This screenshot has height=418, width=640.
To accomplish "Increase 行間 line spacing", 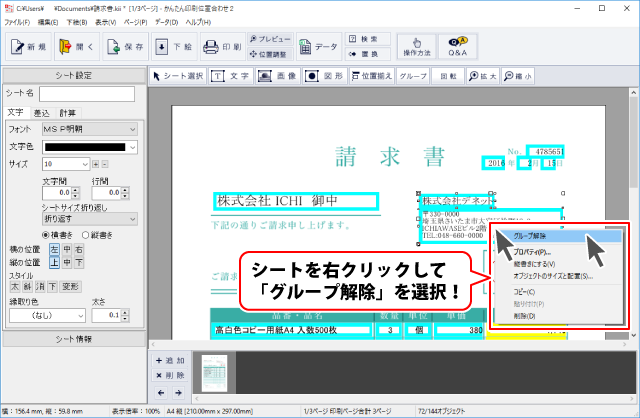I will click(125, 190).
